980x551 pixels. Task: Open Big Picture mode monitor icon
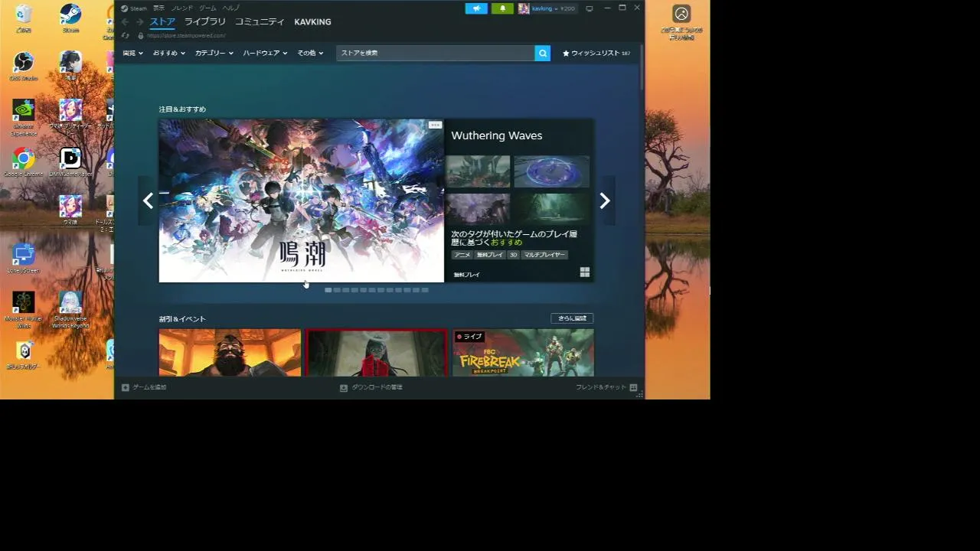[x=590, y=8]
